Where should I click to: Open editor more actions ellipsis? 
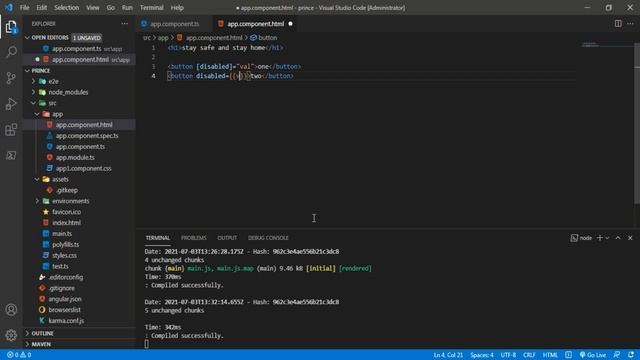coord(630,24)
